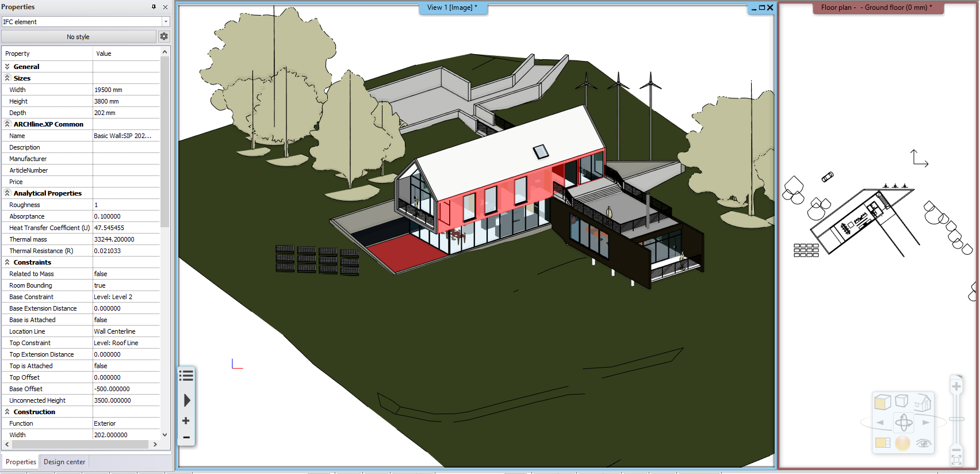
Task: Click the list menu icon in 3D view
Action: [x=186, y=376]
